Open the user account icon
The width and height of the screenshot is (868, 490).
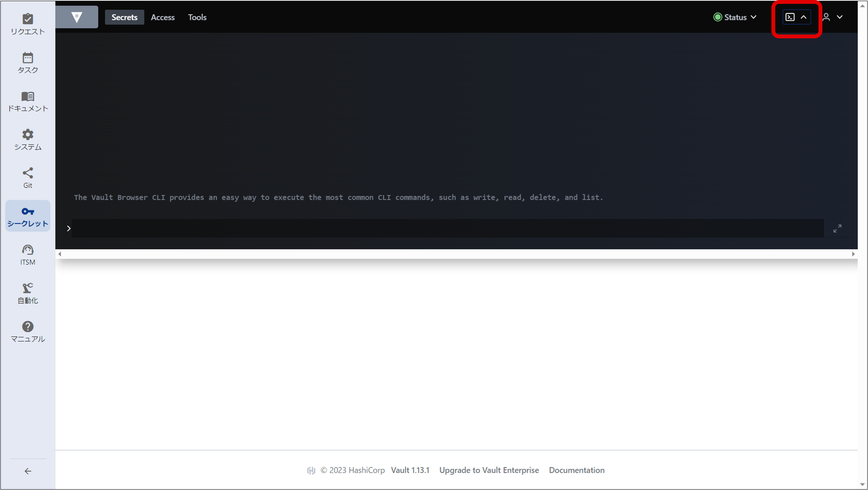click(827, 17)
